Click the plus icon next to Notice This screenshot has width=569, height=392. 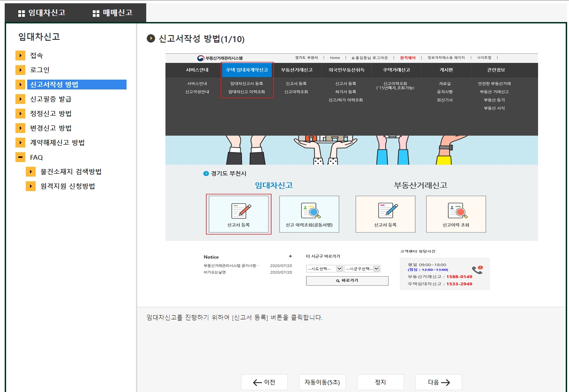click(290, 256)
